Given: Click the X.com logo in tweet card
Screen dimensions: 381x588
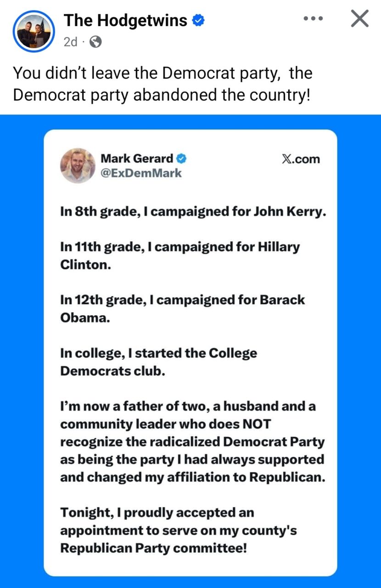Looking at the screenshot, I should click(x=300, y=159).
